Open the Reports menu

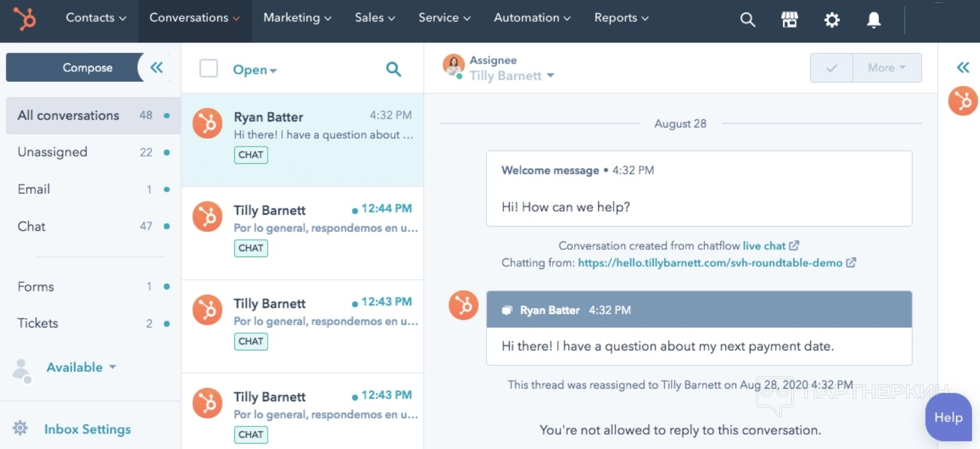pyautogui.click(x=621, y=18)
